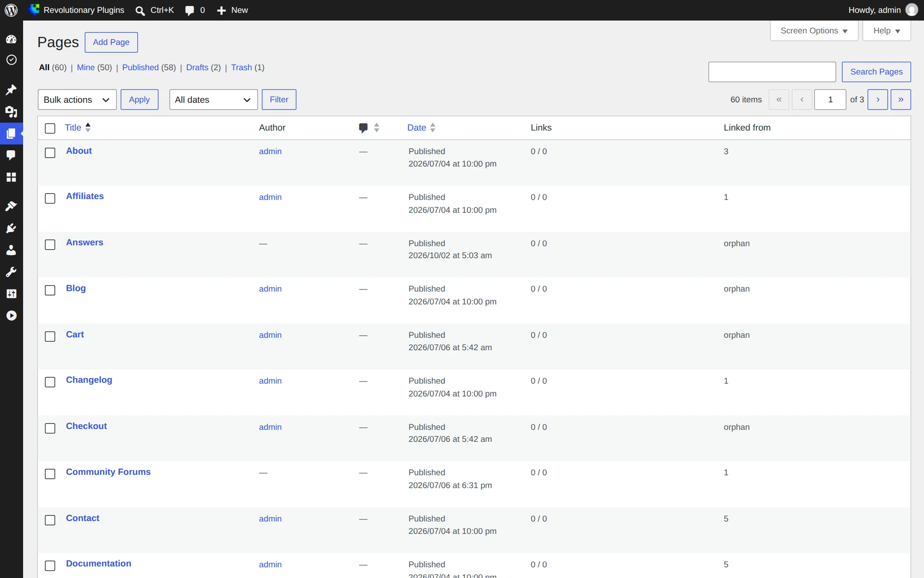Open Posts via the pushpin icon
Screen dimensions: 924x578
(11, 89)
